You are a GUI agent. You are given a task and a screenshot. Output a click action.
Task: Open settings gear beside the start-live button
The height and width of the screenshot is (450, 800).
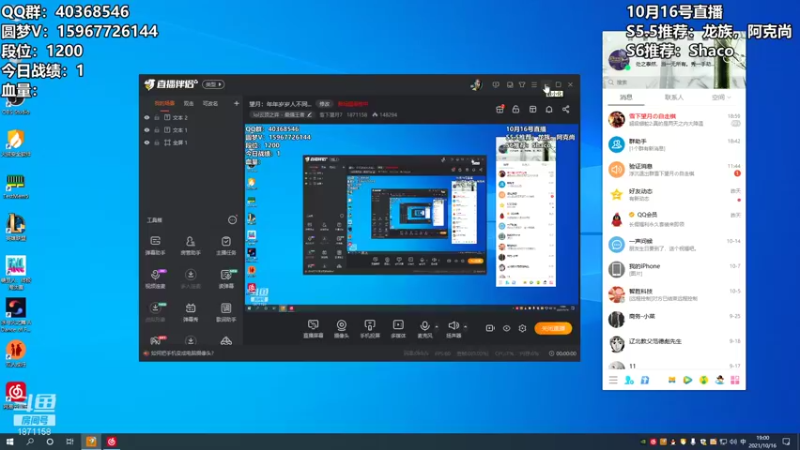point(522,328)
